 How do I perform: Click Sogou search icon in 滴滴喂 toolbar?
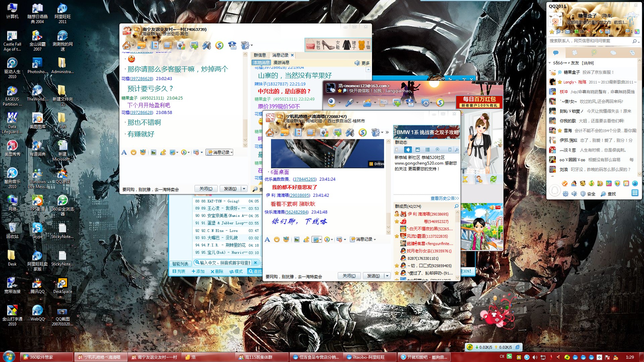(x=363, y=133)
